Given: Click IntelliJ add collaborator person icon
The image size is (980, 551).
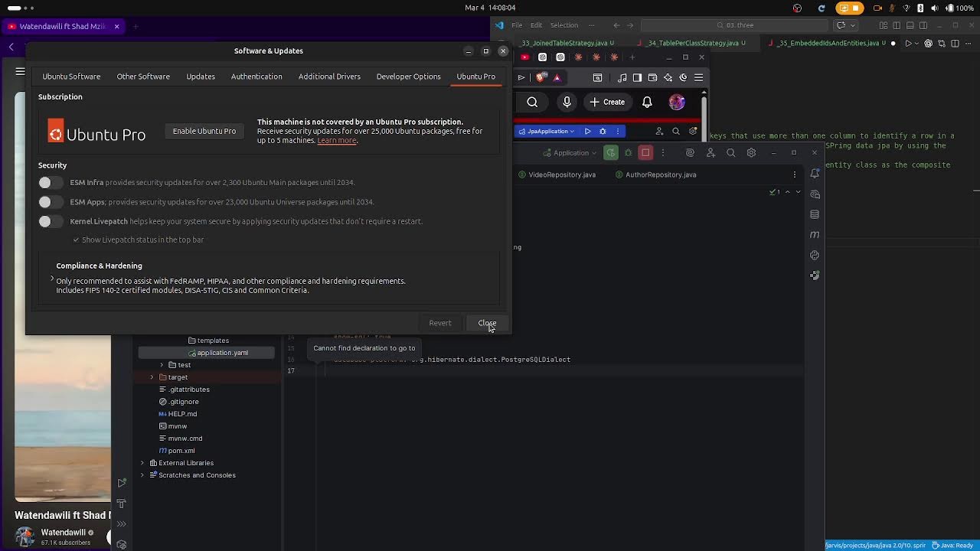Looking at the screenshot, I should pos(710,153).
